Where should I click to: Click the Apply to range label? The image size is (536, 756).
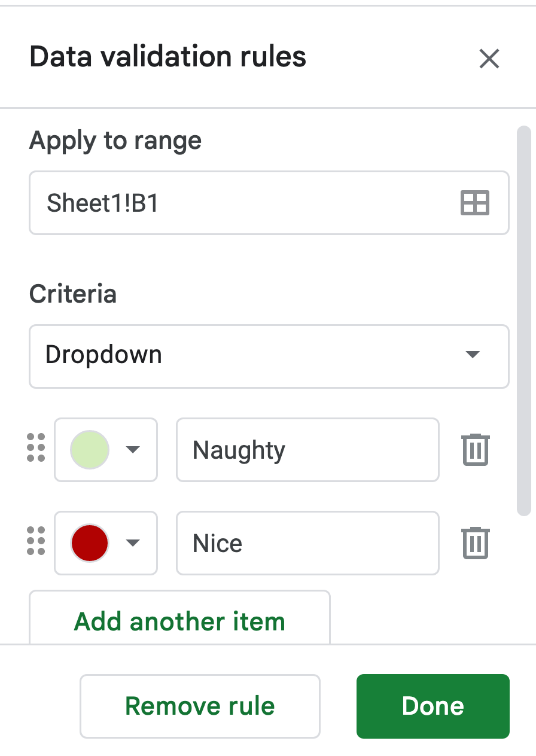pyautogui.click(x=115, y=141)
